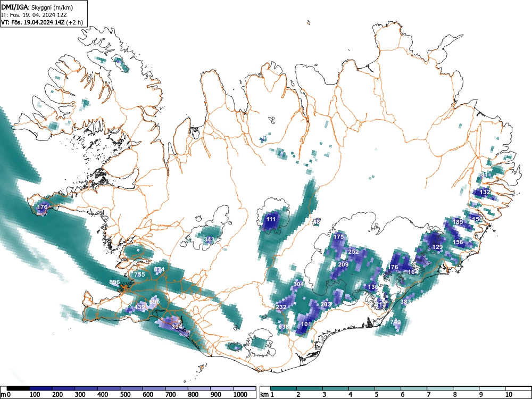
Task: Click the 175 visibility label
Action: click(x=338, y=237)
